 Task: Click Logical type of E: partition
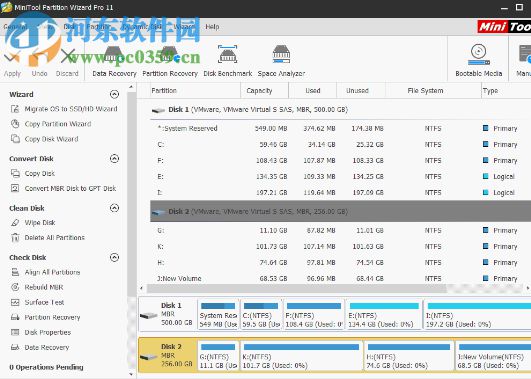pyautogui.click(x=499, y=176)
